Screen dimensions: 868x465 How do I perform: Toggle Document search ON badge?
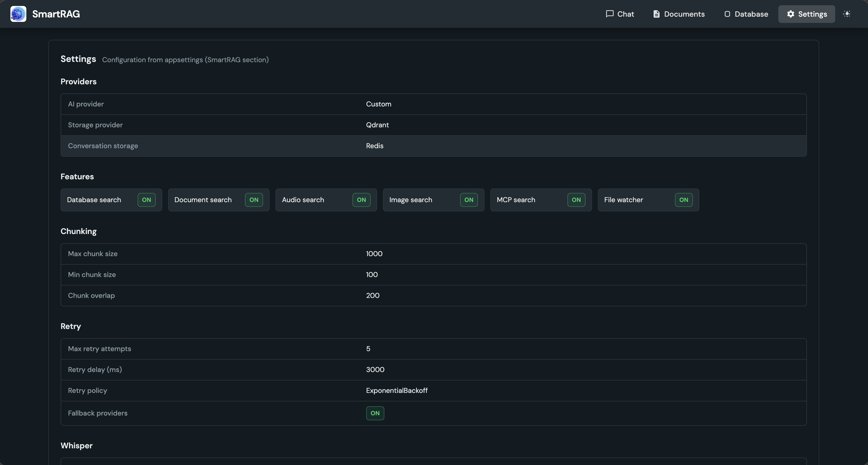[x=254, y=200]
